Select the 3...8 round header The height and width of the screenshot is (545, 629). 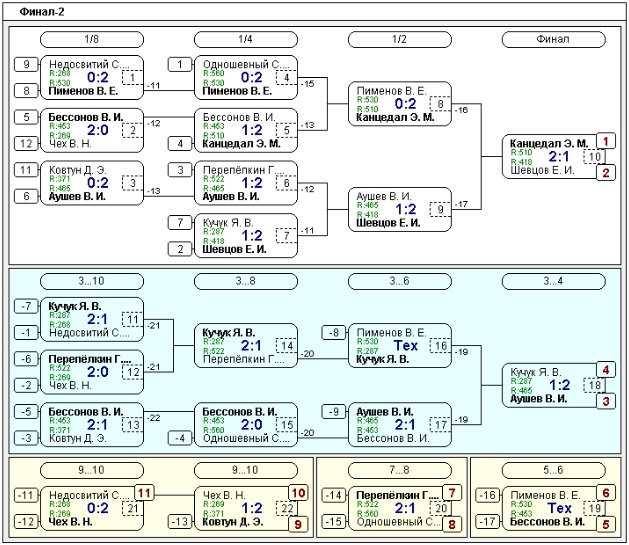(x=246, y=281)
